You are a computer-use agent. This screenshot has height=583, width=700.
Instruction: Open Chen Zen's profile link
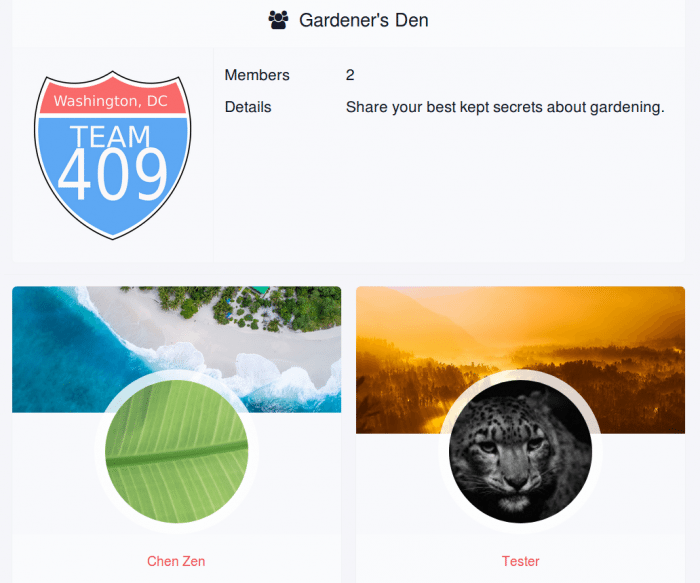coord(176,561)
